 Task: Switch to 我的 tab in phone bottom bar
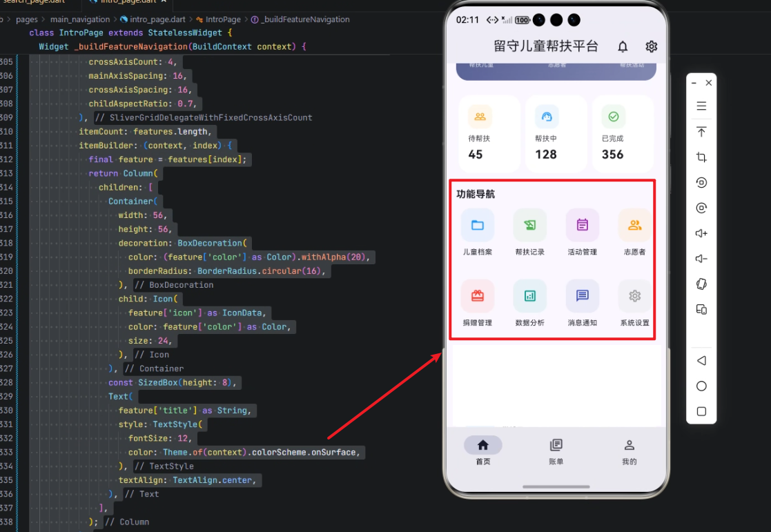[629, 451]
